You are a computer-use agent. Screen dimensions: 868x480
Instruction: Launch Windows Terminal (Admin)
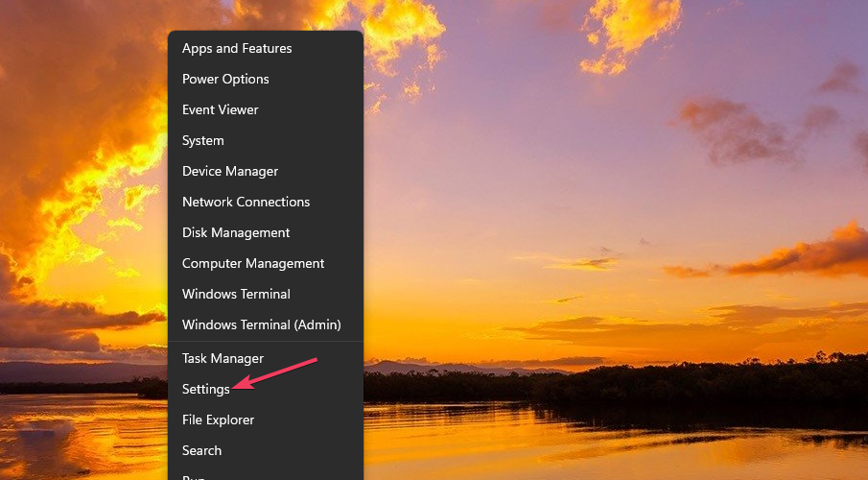[x=261, y=324]
